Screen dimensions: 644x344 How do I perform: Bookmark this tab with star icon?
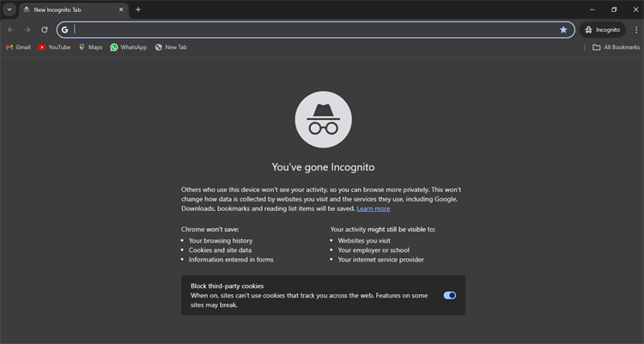point(563,29)
